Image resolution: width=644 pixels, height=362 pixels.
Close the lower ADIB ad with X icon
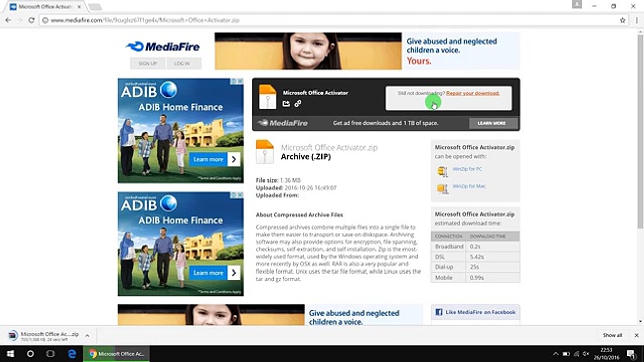tap(240, 194)
